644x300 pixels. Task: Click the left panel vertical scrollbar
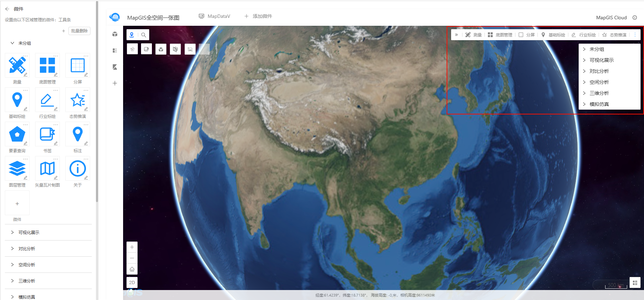coord(97,101)
